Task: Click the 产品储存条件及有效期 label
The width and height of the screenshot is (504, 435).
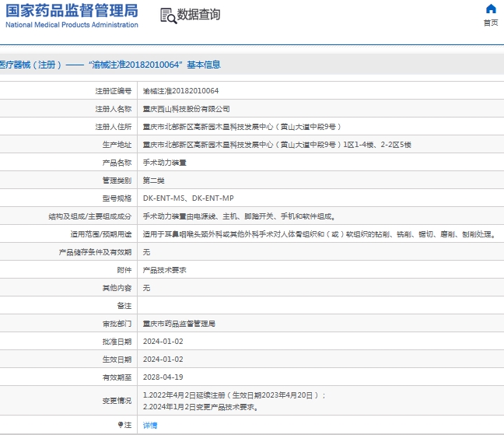Action: pos(95,252)
